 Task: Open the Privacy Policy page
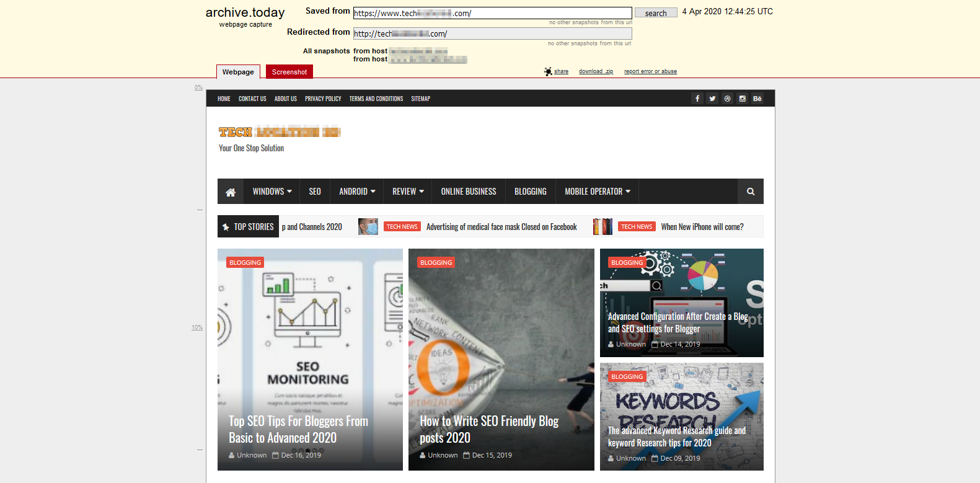click(323, 99)
